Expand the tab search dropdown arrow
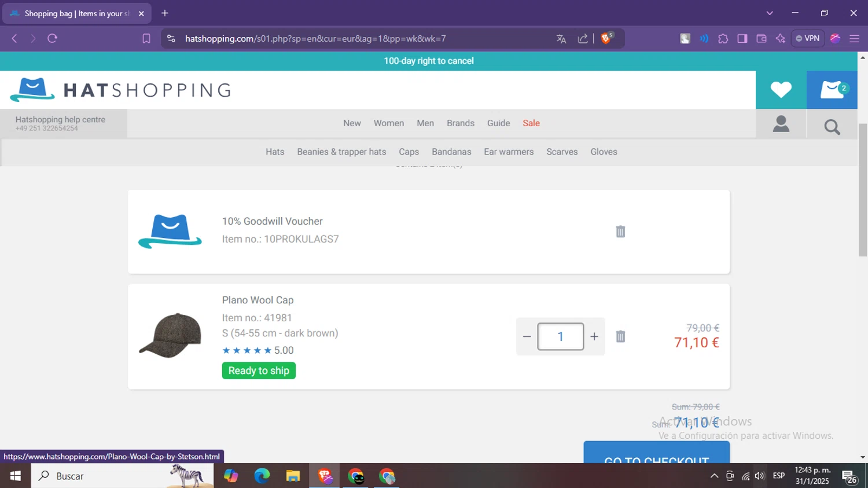Viewport: 868px width, 488px height. coord(770,13)
